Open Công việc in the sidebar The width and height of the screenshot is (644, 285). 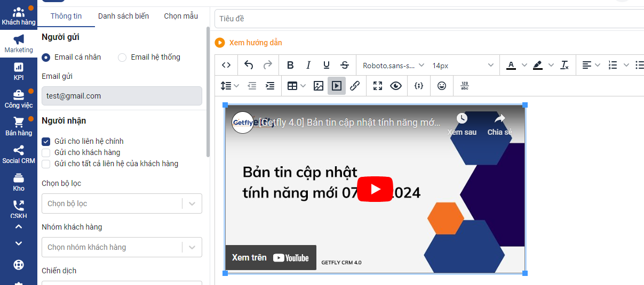click(19, 99)
